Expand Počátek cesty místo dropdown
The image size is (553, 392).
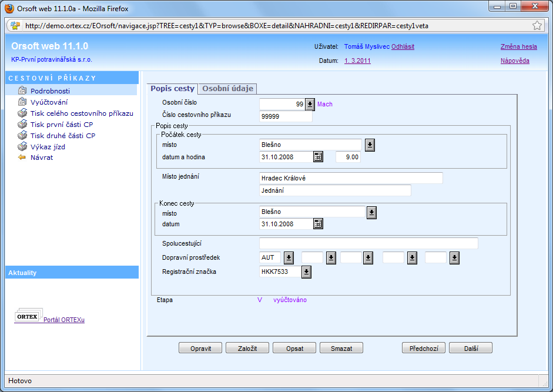(370, 145)
